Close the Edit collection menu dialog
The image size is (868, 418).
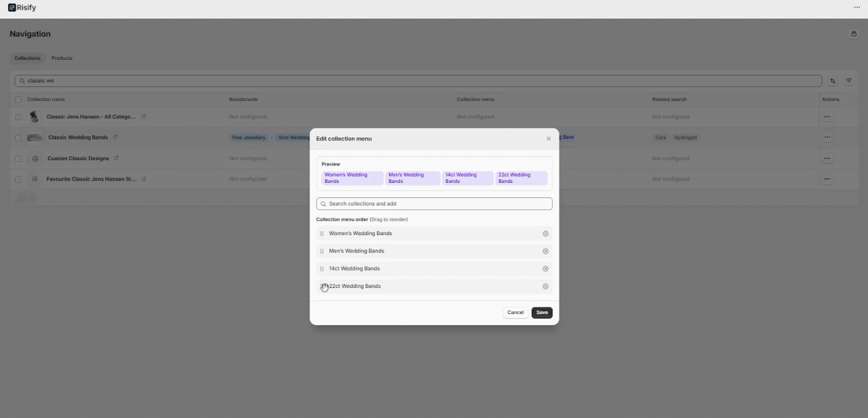point(548,139)
